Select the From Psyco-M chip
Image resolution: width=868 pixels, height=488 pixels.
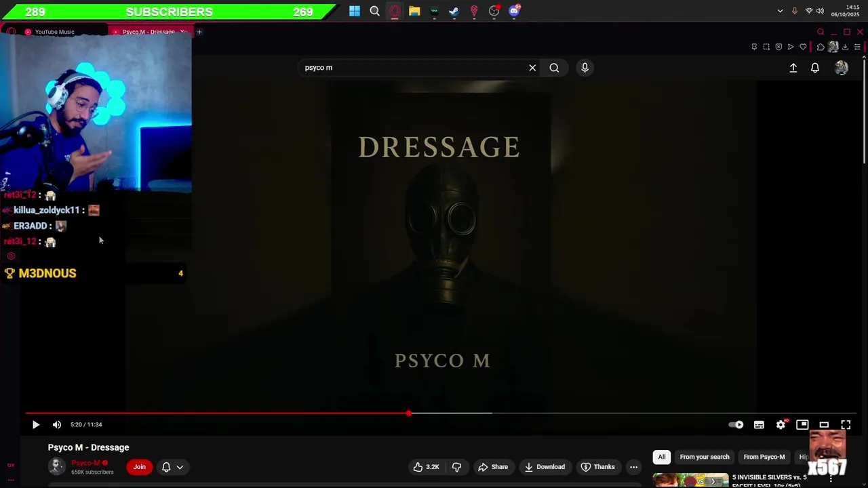click(x=764, y=457)
